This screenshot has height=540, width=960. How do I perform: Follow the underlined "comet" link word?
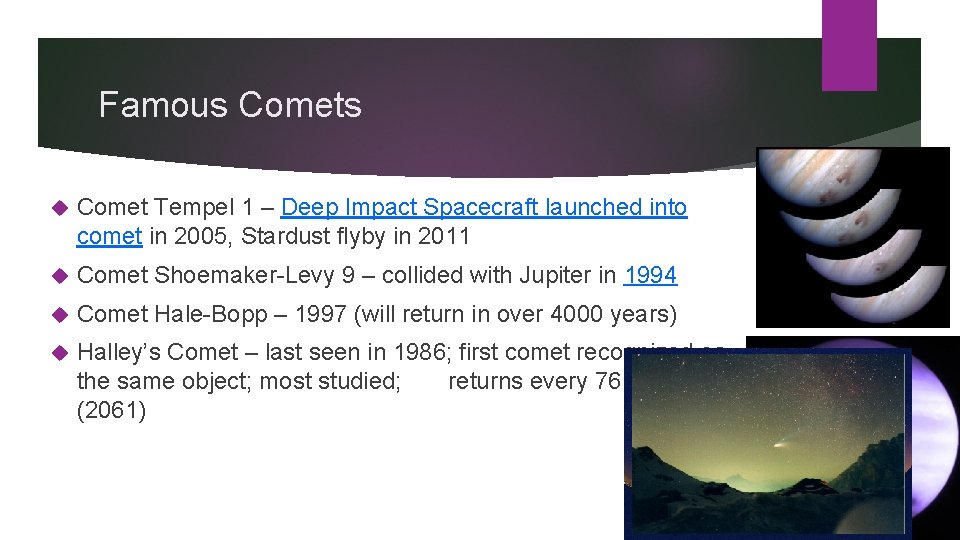click(110, 236)
